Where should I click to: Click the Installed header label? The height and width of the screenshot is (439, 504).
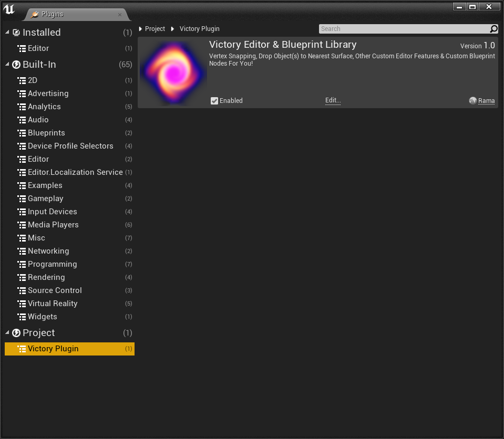(42, 33)
